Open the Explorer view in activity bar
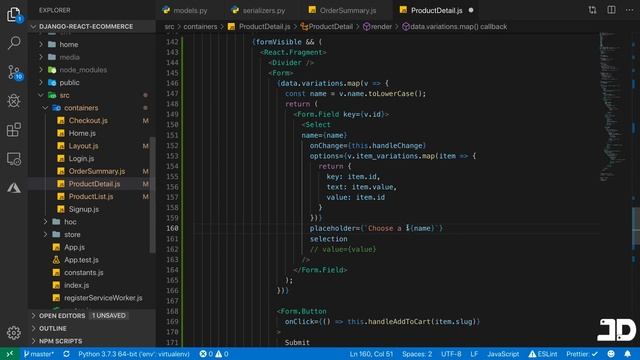This screenshot has width=640, height=360. tap(14, 15)
